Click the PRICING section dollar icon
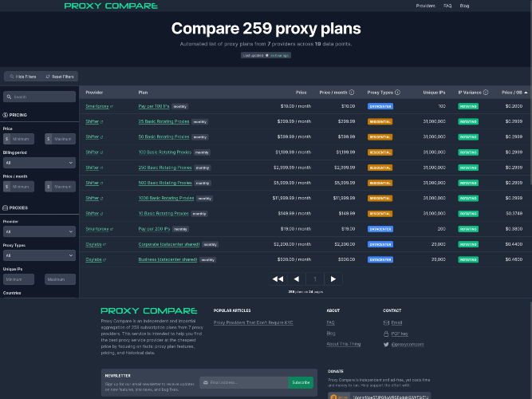Viewport: 532px width, 399px height. [6, 115]
